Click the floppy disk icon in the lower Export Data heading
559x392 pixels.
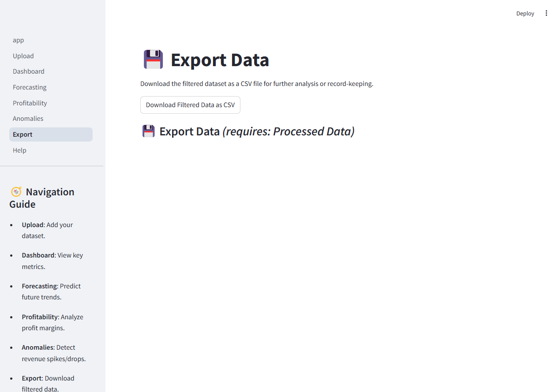tap(148, 131)
